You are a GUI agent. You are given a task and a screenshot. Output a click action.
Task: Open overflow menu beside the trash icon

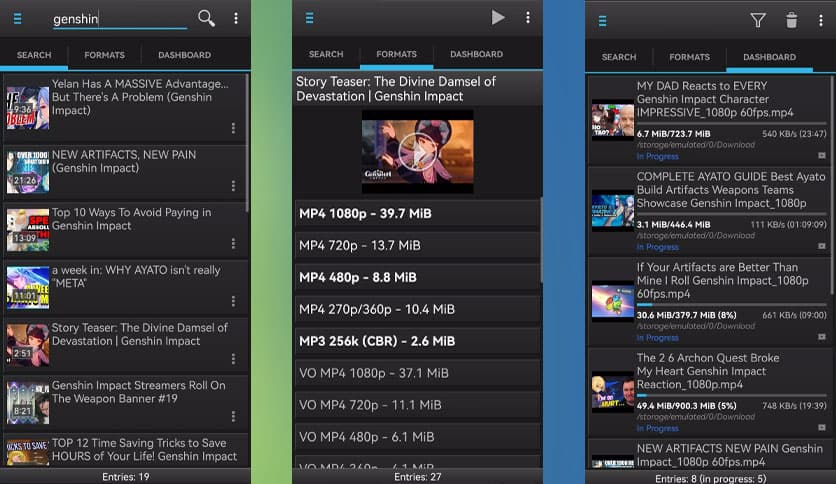click(821, 20)
